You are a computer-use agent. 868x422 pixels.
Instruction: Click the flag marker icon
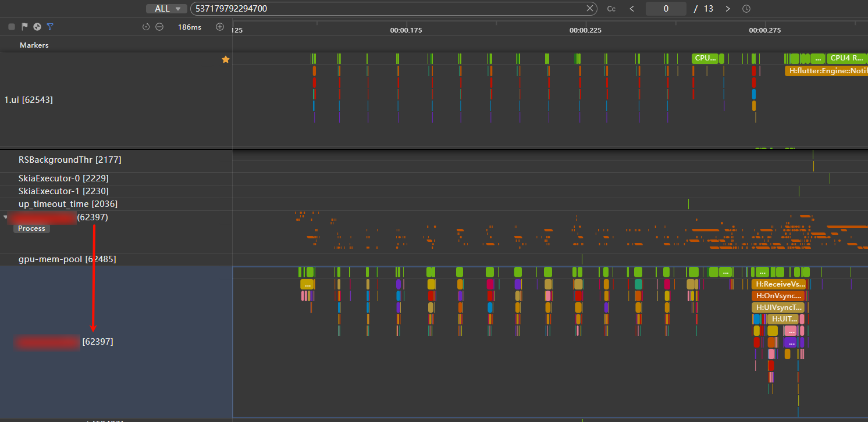point(24,27)
